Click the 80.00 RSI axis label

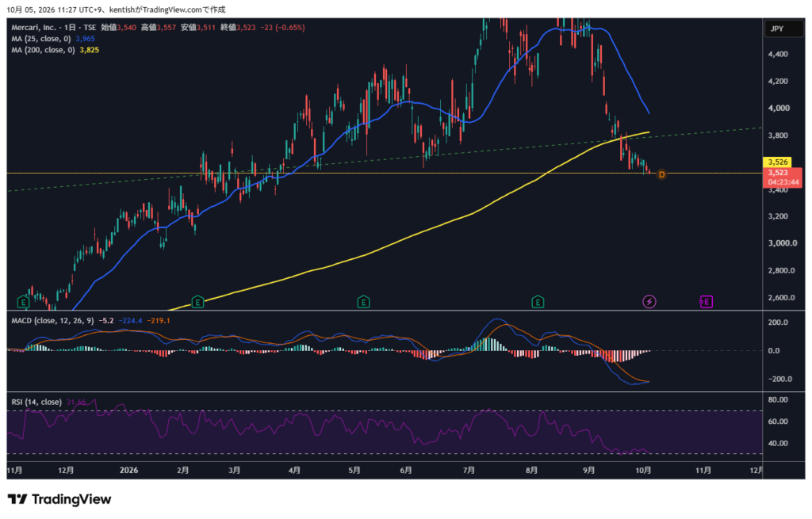[778, 399]
